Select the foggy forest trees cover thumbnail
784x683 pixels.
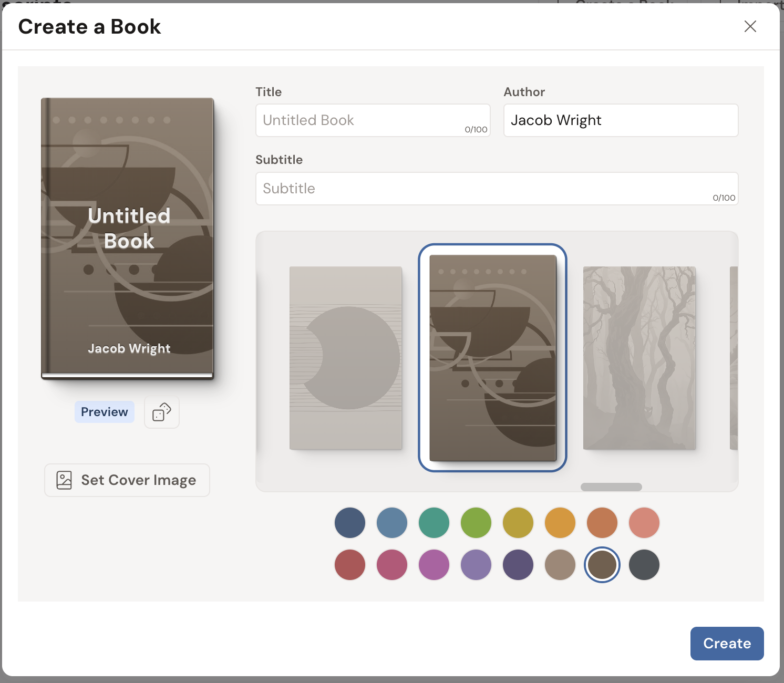[639, 358]
